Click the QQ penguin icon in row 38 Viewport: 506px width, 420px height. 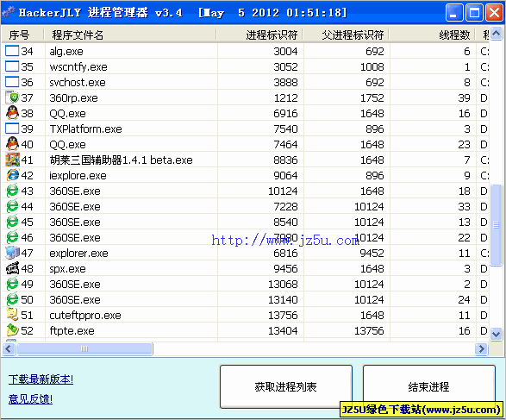click(12, 113)
